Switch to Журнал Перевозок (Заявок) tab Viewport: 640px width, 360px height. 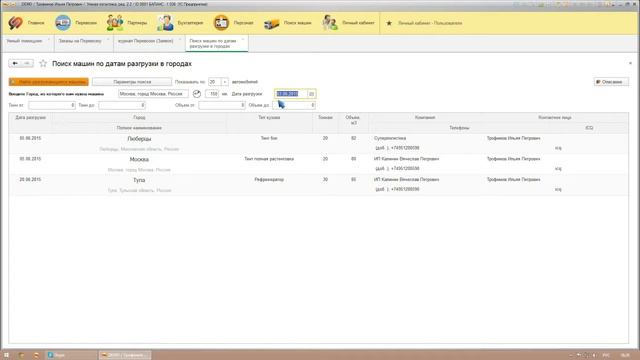pos(146,41)
